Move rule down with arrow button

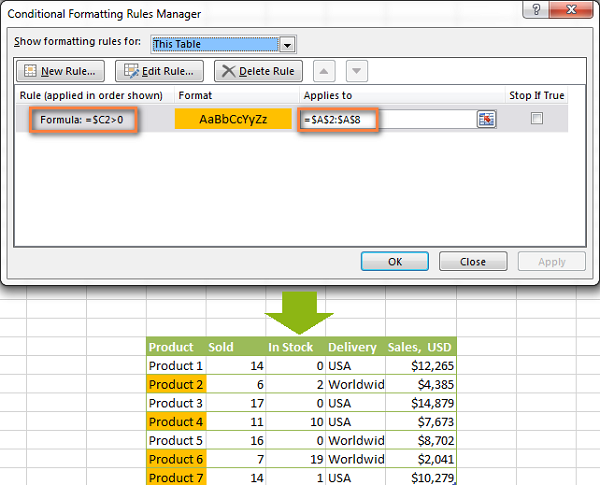[357, 71]
